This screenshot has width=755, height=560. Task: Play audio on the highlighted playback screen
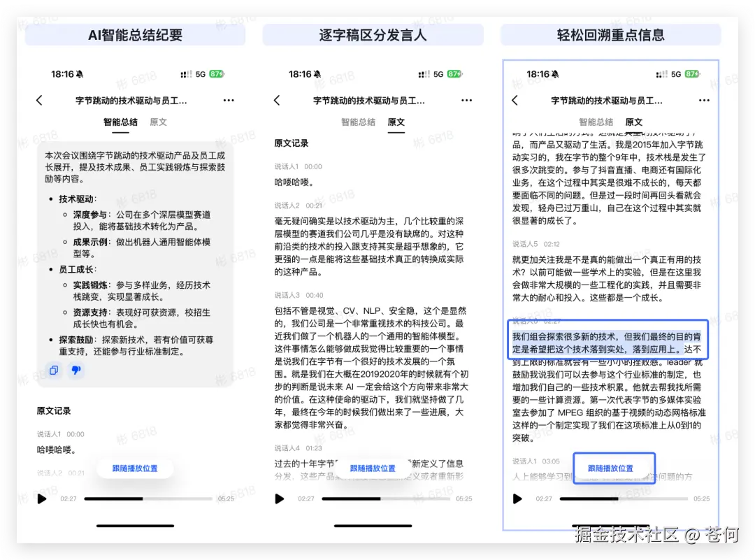[517, 498]
